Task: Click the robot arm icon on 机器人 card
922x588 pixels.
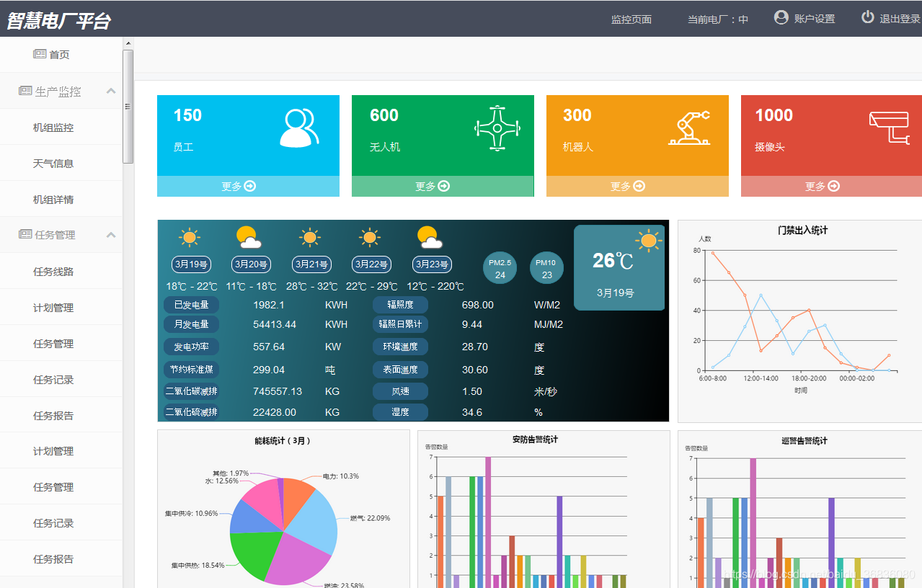Action: click(x=689, y=128)
